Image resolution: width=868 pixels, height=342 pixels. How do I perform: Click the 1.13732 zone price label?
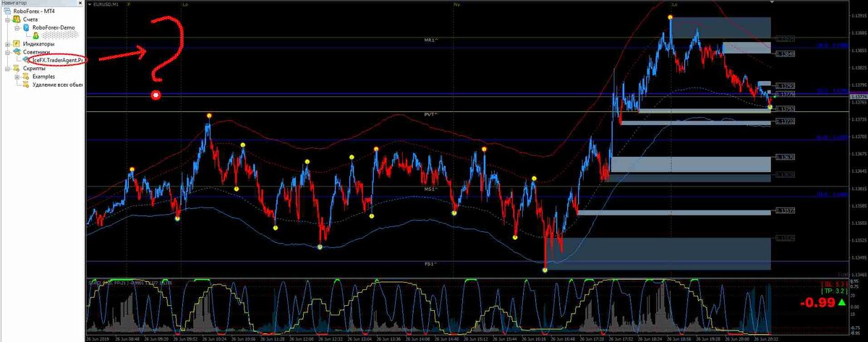[786, 121]
